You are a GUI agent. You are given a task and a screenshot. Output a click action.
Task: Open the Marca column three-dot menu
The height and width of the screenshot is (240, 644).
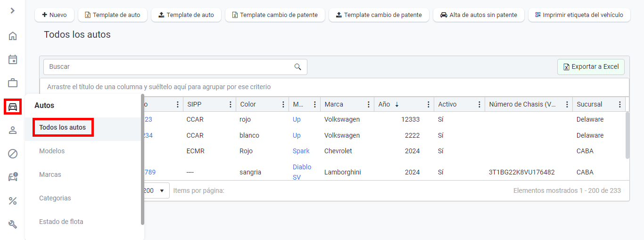369,105
